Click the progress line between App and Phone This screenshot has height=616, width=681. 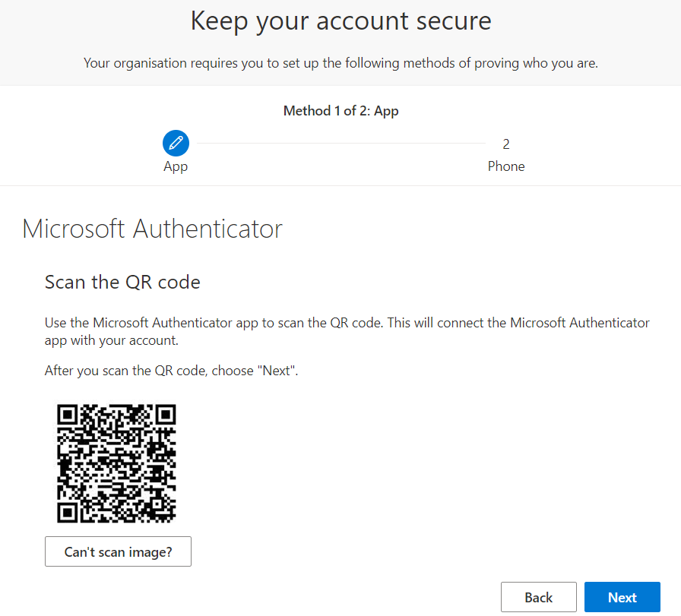(x=341, y=143)
